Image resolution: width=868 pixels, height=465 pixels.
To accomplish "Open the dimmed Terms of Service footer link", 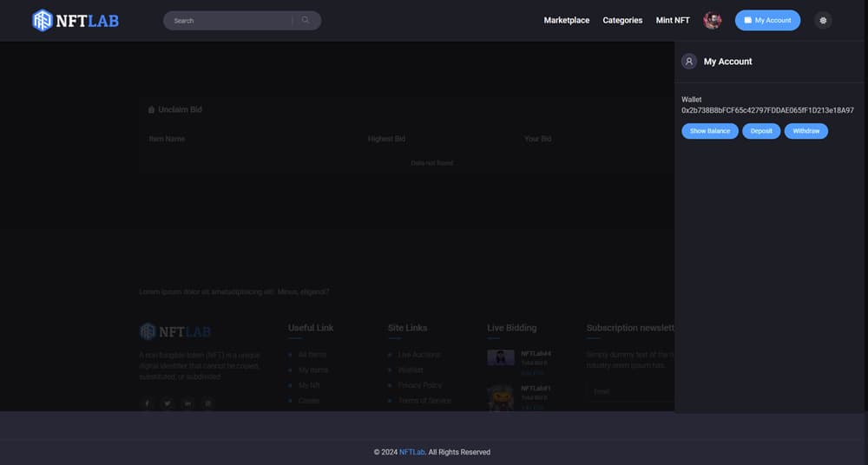I will click(x=424, y=401).
